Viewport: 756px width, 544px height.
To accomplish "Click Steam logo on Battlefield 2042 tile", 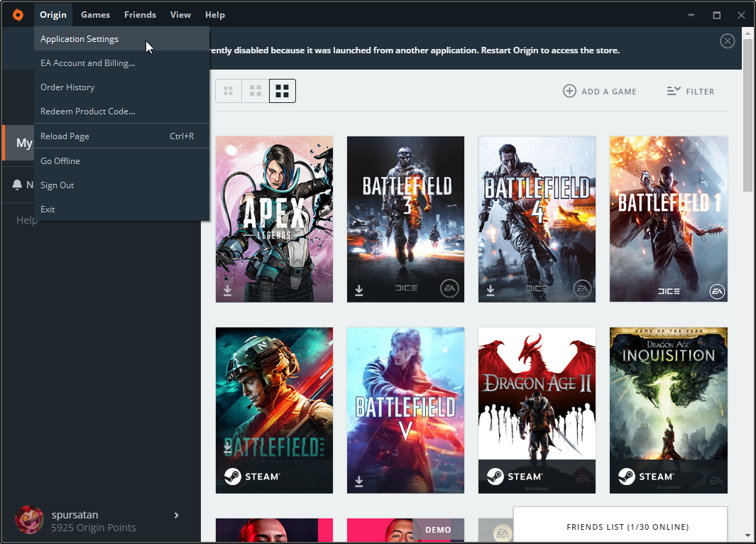I will [x=233, y=477].
